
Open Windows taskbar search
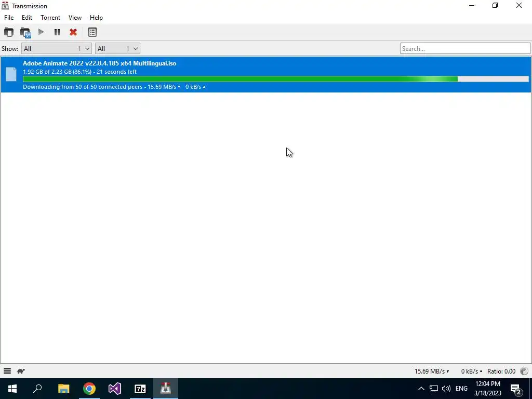coord(37,389)
